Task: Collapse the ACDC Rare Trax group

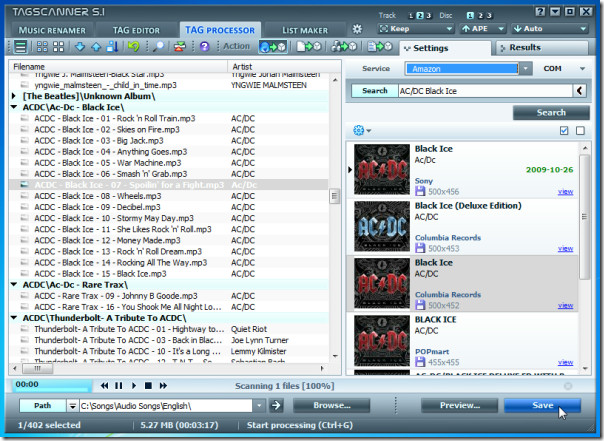Action: (x=14, y=285)
